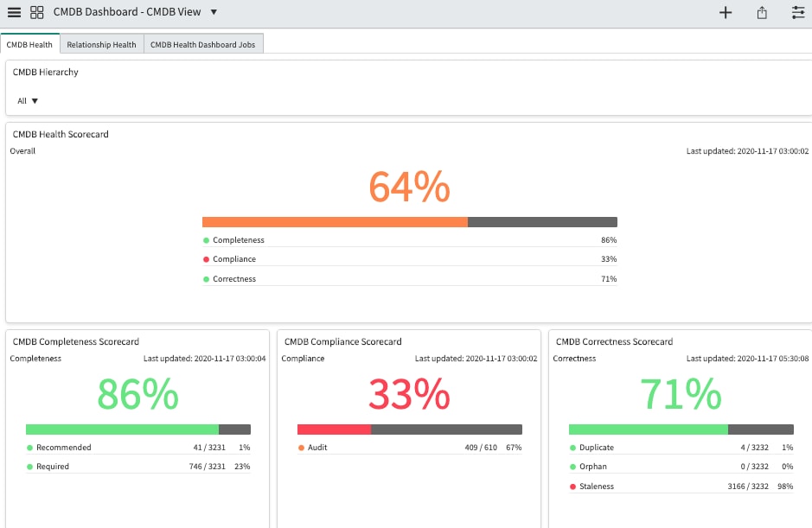Switch to the Relationship Health tab
This screenshot has width=812, height=528.
pyautogui.click(x=101, y=43)
